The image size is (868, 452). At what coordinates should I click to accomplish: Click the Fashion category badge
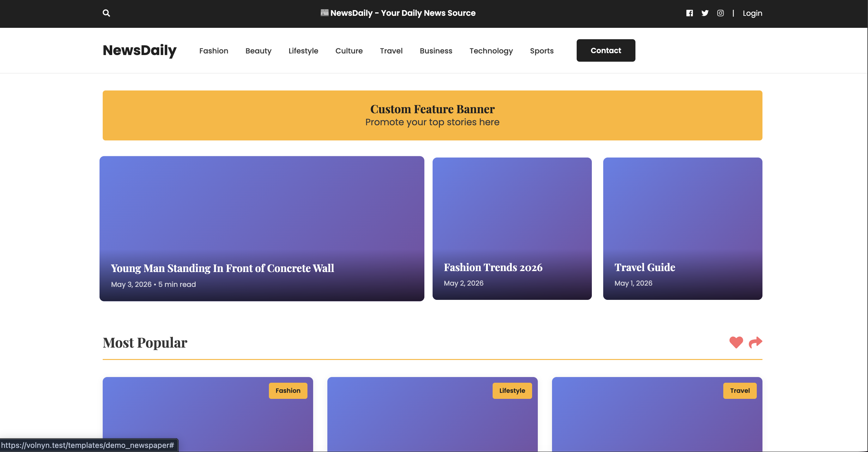click(288, 391)
